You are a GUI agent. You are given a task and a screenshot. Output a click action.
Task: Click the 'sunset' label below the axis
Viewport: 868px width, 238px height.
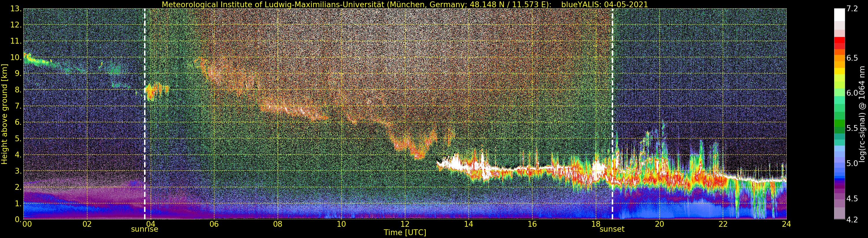click(612, 229)
